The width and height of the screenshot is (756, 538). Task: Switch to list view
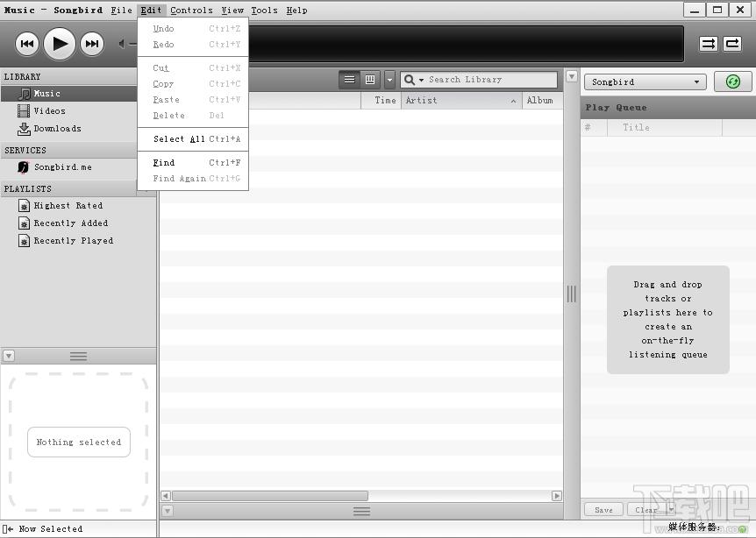pyautogui.click(x=349, y=80)
